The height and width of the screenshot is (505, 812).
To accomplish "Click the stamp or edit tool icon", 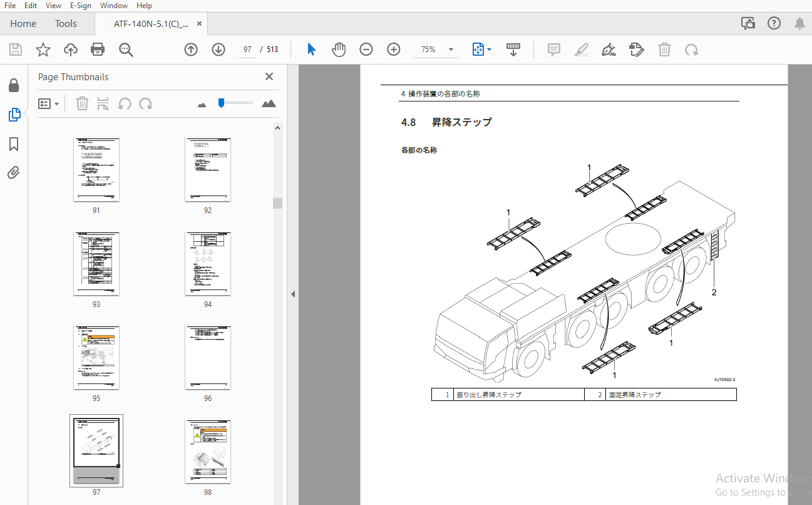I will click(x=637, y=49).
